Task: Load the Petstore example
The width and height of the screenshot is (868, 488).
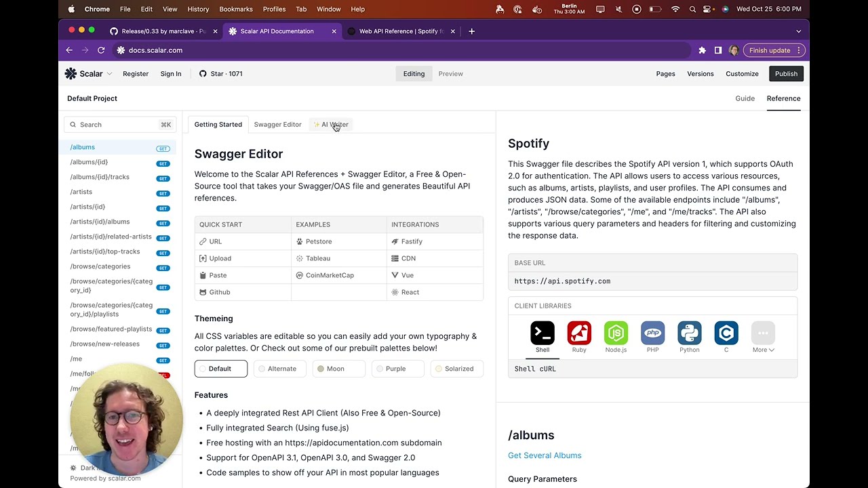Action: click(x=339, y=241)
